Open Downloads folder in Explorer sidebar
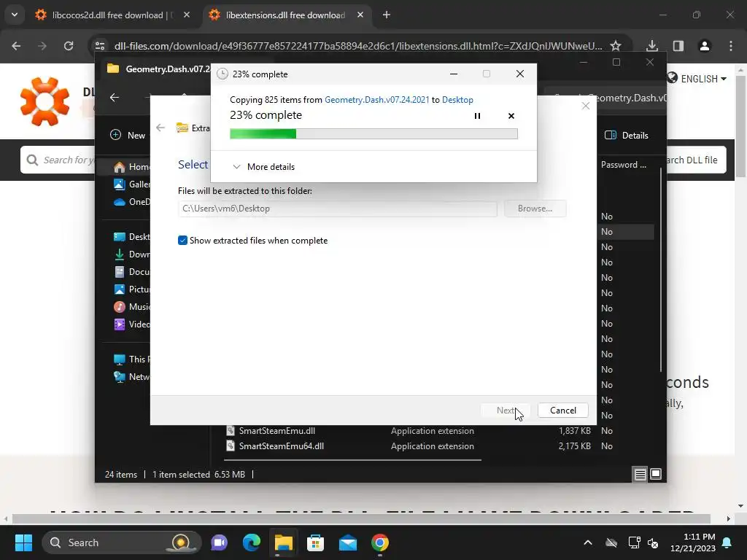This screenshot has width=747, height=560. coord(131,254)
